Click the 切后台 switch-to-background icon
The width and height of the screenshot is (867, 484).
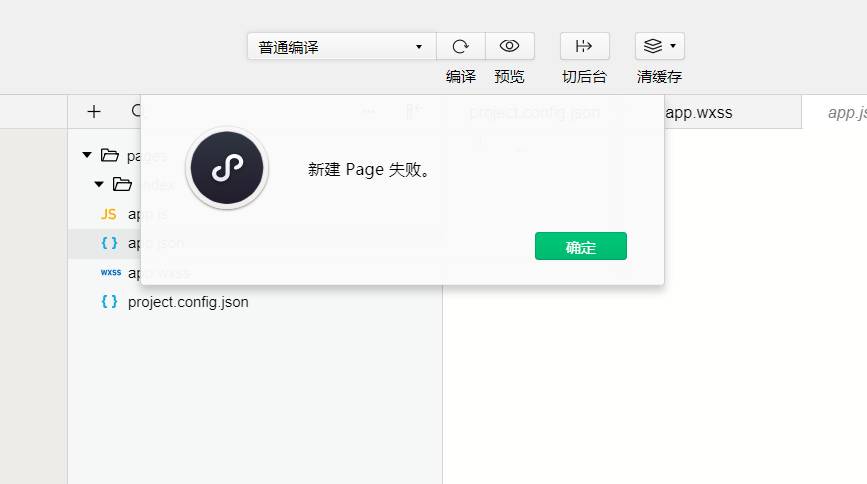tap(584, 46)
